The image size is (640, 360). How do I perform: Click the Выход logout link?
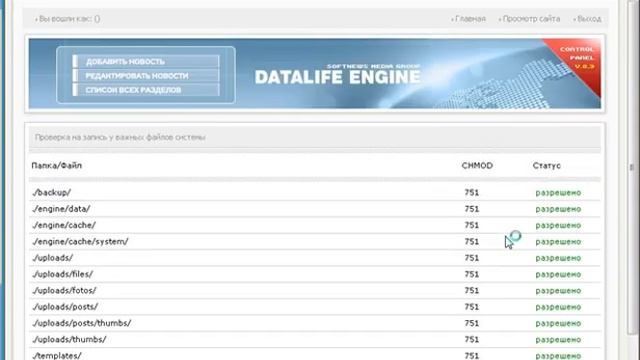[589, 19]
